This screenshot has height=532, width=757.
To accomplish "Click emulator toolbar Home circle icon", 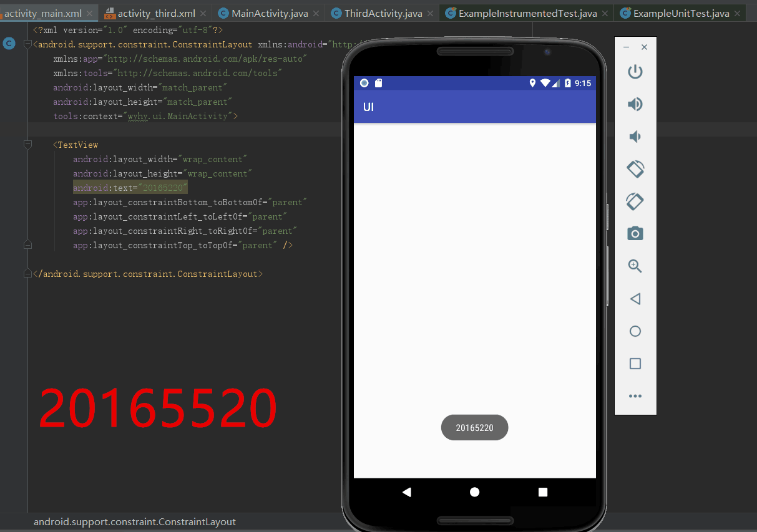I will (x=635, y=331).
